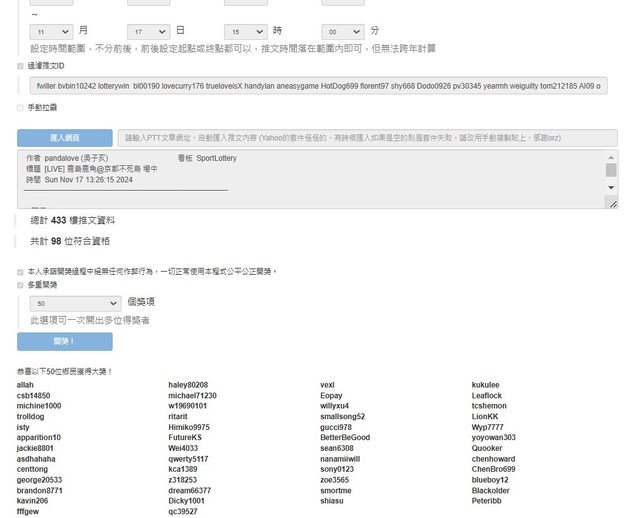Viewport: 640px width, 518px height.
Task: Click winner name haley80208 in the results
Action: [188, 385]
